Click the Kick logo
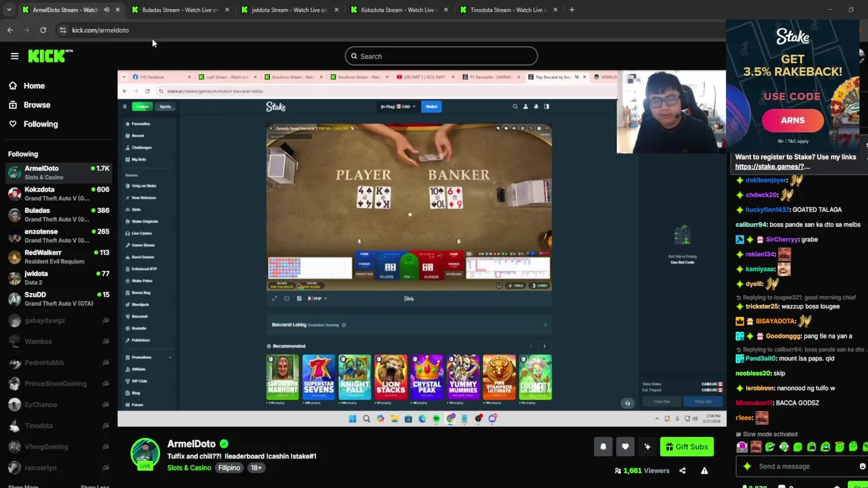Screen dimensions: 868x488 50,56
